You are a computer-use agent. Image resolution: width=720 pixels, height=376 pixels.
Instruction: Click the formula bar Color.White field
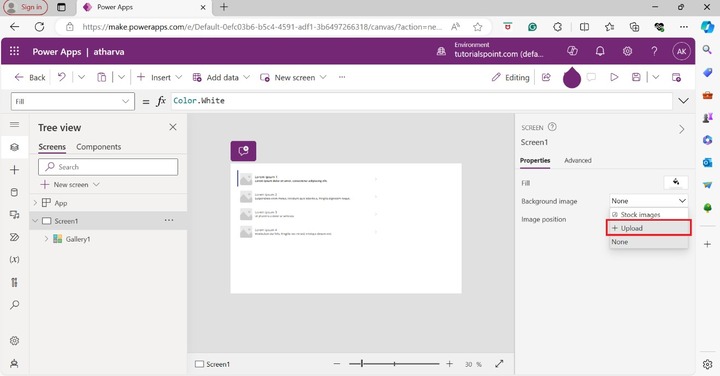click(422, 101)
